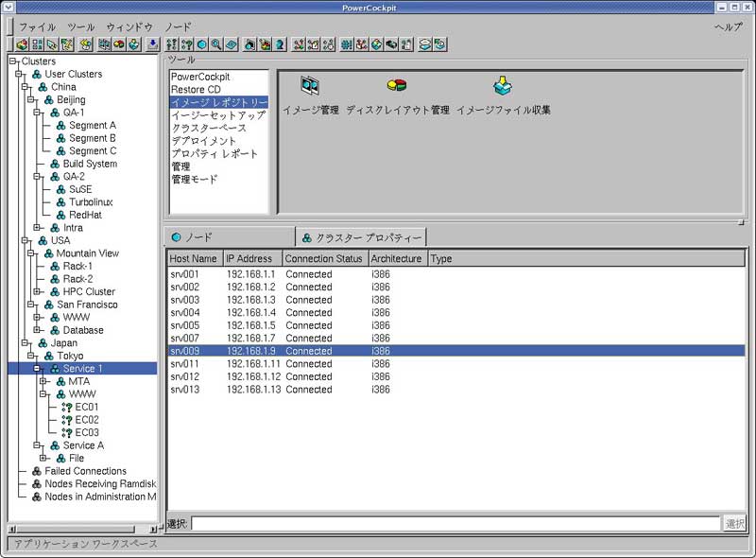This screenshot has height=558, width=756.
Task: Click the cluster icon beside Failed Connections
Action: pyautogui.click(x=37, y=471)
